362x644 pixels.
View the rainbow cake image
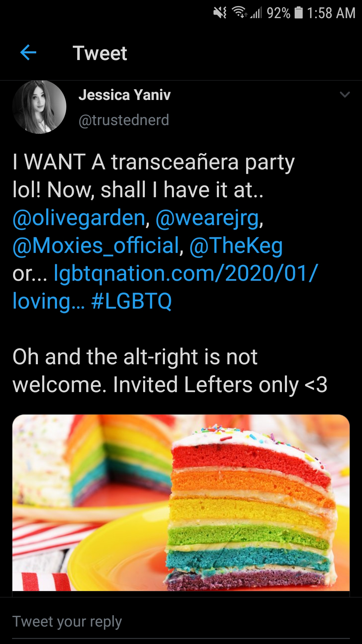(181, 502)
